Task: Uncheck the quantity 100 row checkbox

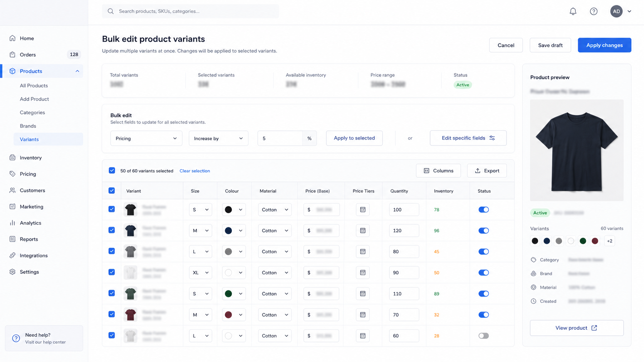Action: 112,209
